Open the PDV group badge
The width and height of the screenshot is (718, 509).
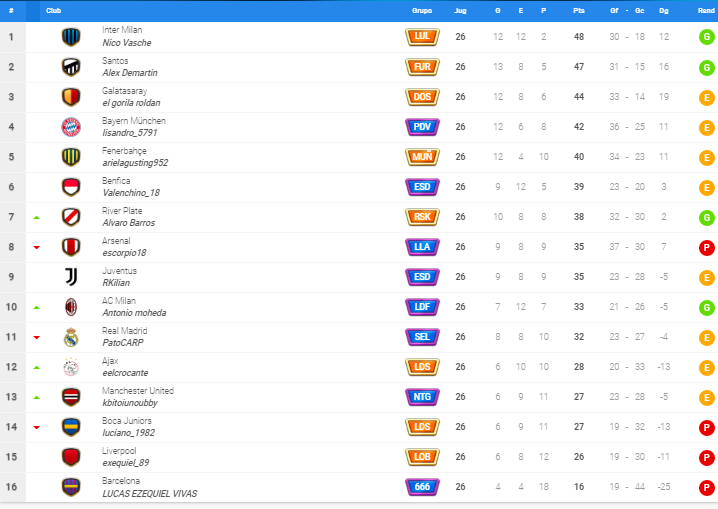point(422,127)
